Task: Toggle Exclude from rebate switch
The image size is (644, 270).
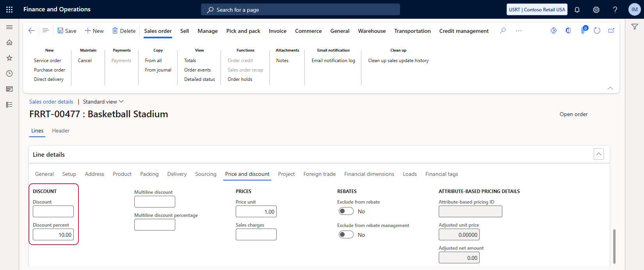Action: [346, 211]
